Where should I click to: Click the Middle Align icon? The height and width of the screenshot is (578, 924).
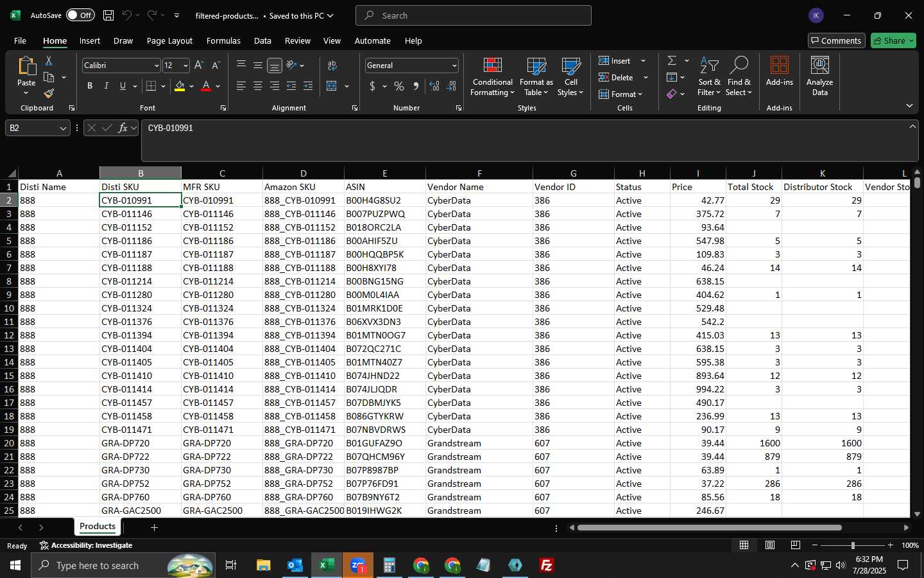coord(258,65)
